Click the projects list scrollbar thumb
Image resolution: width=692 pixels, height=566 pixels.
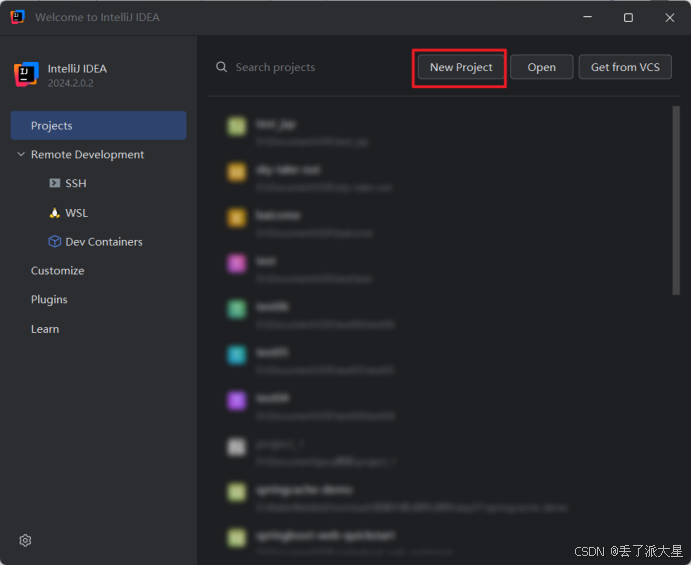[676, 200]
